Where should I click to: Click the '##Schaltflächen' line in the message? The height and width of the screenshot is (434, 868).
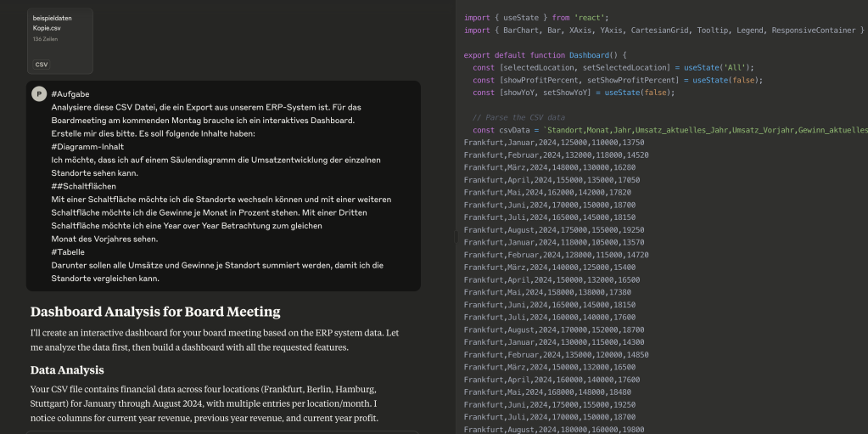pyautogui.click(x=84, y=186)
